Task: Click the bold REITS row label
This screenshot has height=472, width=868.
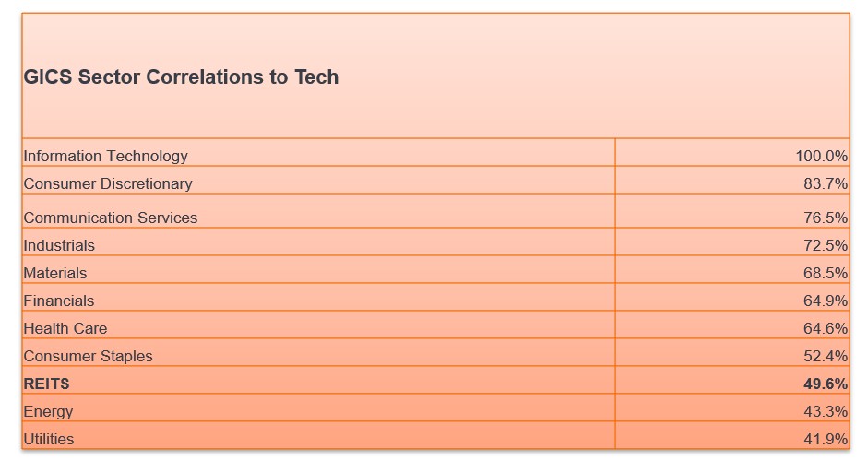Action: click(x=46, y=383)
